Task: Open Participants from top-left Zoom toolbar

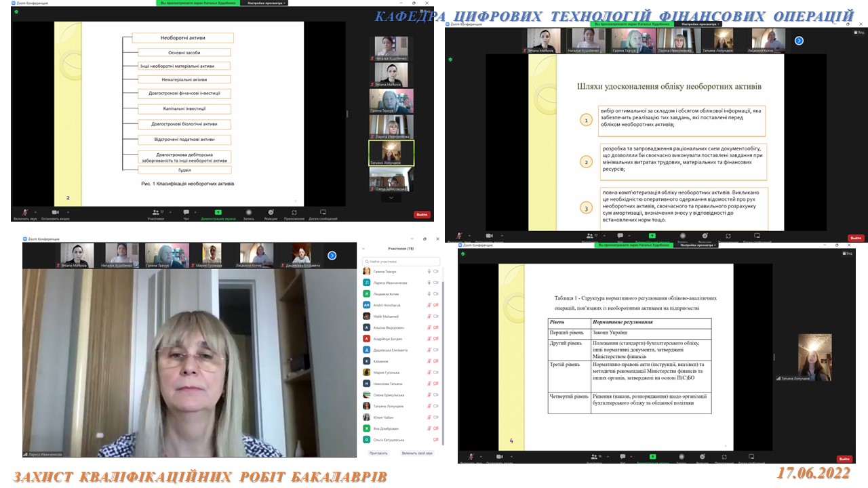Action: 156,212
